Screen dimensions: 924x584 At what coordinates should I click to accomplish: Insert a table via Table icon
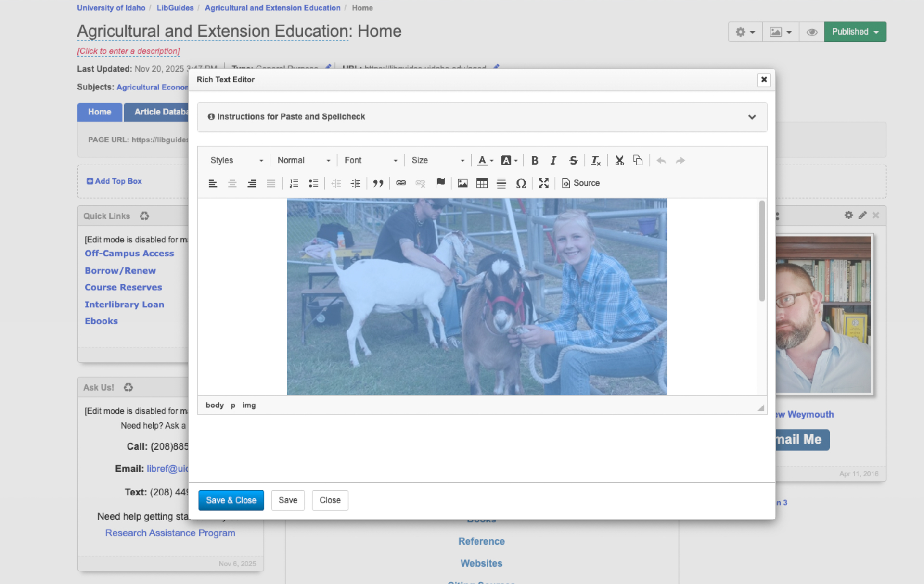pos(482,183)
